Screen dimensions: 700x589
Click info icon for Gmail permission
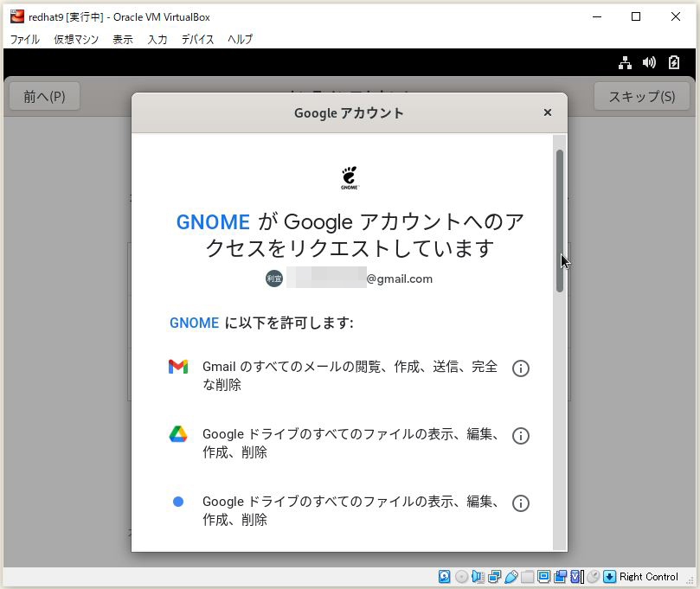(521, 368)
